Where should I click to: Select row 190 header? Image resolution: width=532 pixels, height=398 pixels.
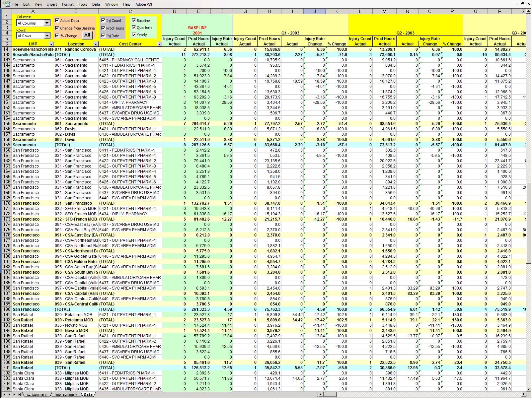[7, 309]
